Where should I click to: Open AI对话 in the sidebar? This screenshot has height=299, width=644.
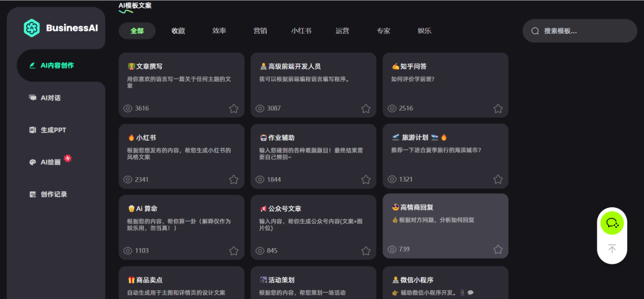click(x=50, y=98)
